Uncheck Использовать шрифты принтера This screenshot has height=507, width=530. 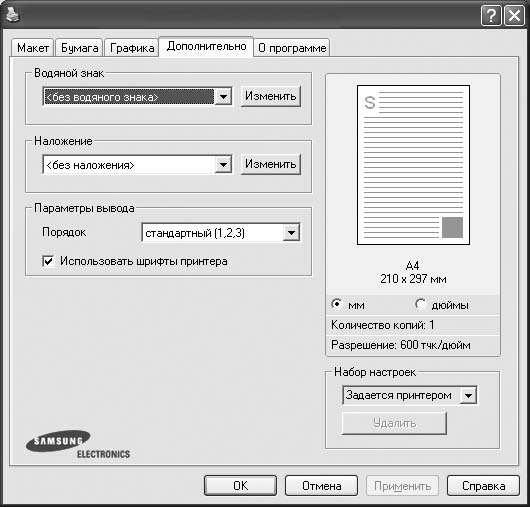48,261
